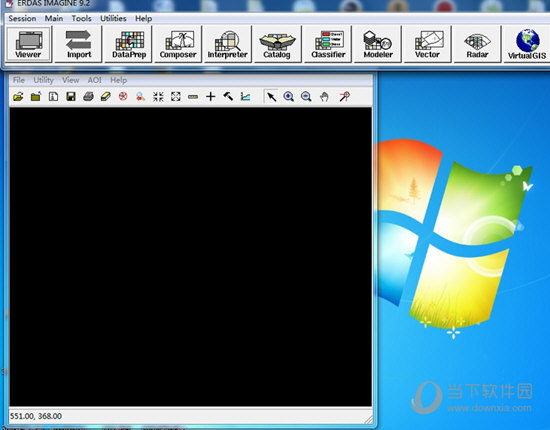Open the viewer File menu
This screenshot has height=430, width=550.
tap(19, 80)
